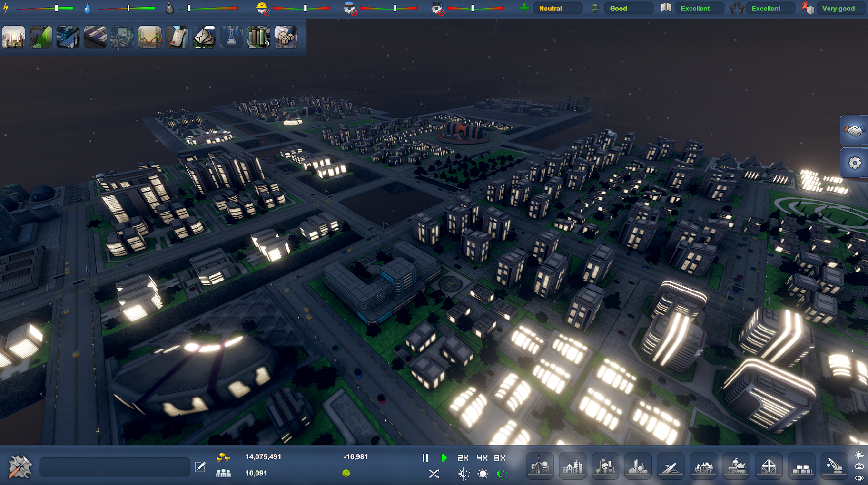868x485 pixels.
Task: Click the blue cap worker icon
Action: pyautogui.click(x=351, y=8)
